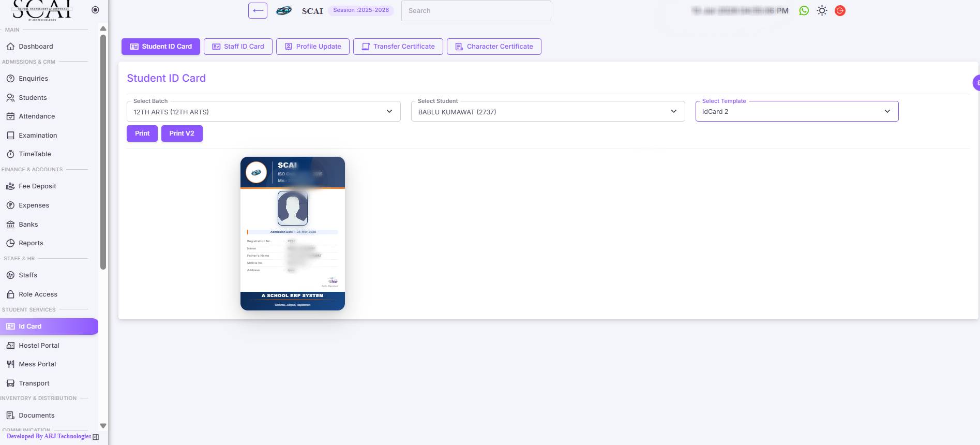The height and width of the screenshot is (445, 980).
Task: Click the Attendance calendar icon
Action: [x=10, y=116]
